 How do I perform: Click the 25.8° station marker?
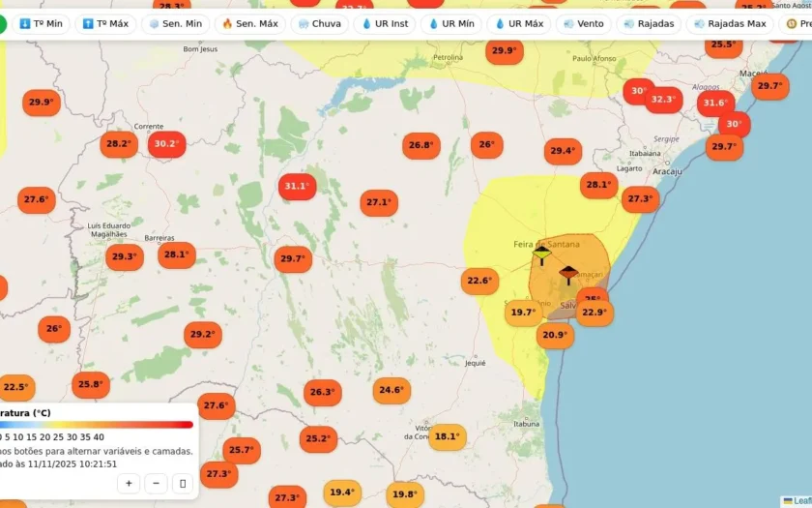(x=91, y=385)
